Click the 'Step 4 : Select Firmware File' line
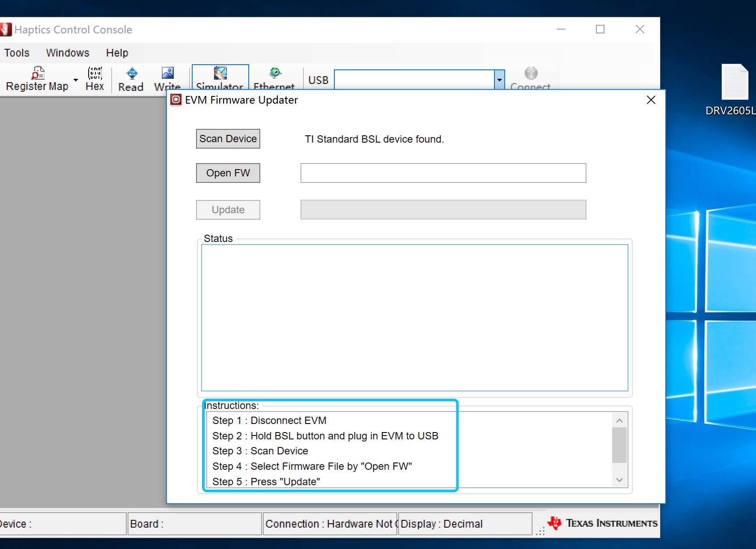Image resolution: width=756 pixels, height=549 pixels. click(312, 466)
